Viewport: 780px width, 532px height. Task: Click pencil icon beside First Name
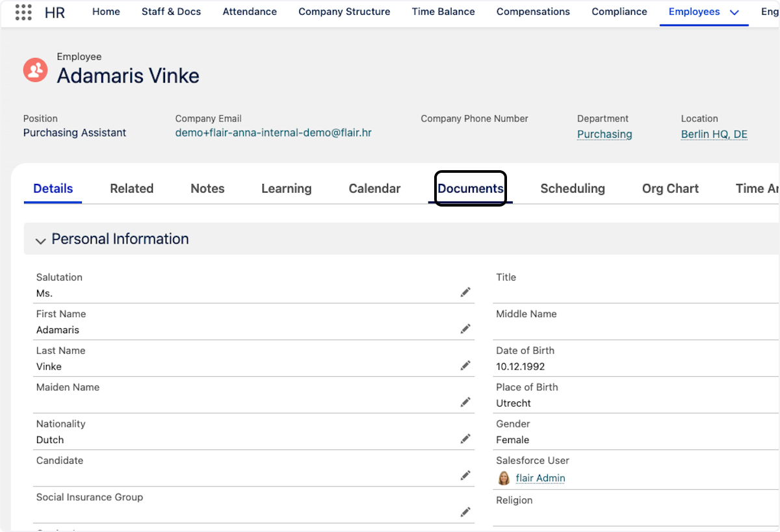coord(465,329)
